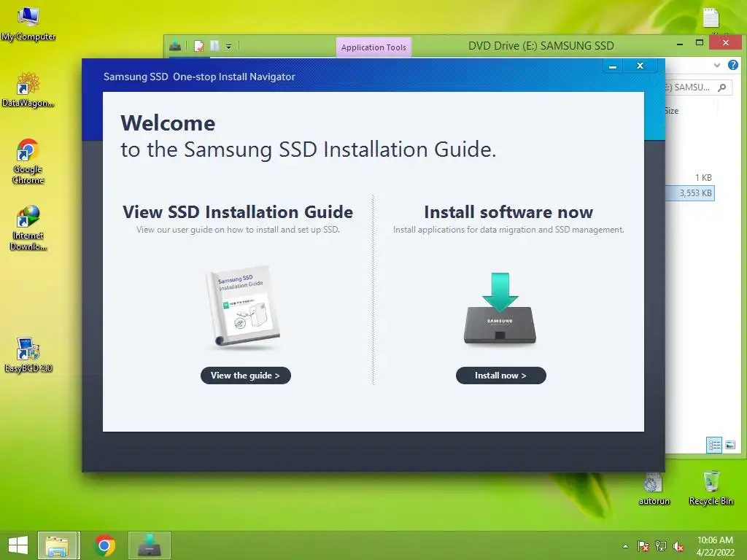Image resolution: width=747 pixels, height=560 pixels.
Task: Open Chrome from taskbar
Action: (x=104, y=545)
